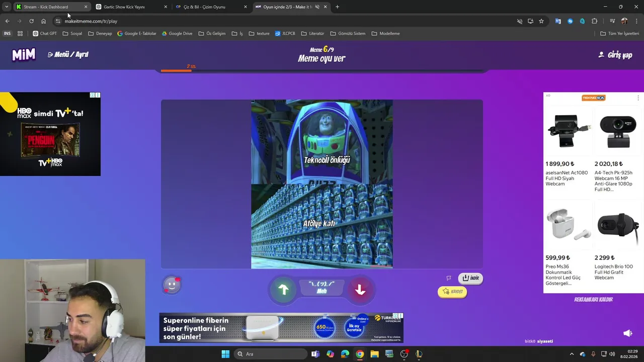Open Öz Gelişim bookmarks folder
This screenshot has width=644, height=362.
(x=212, y=34)
